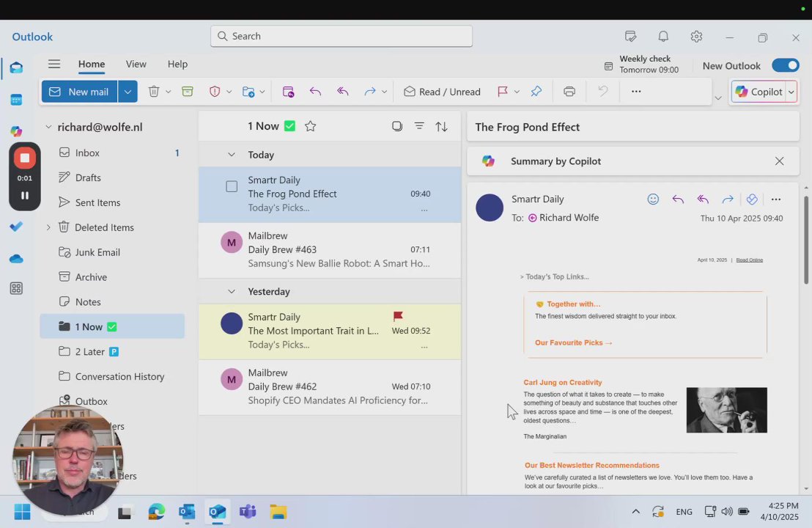Click the Move to folder icon

[248, 92]
